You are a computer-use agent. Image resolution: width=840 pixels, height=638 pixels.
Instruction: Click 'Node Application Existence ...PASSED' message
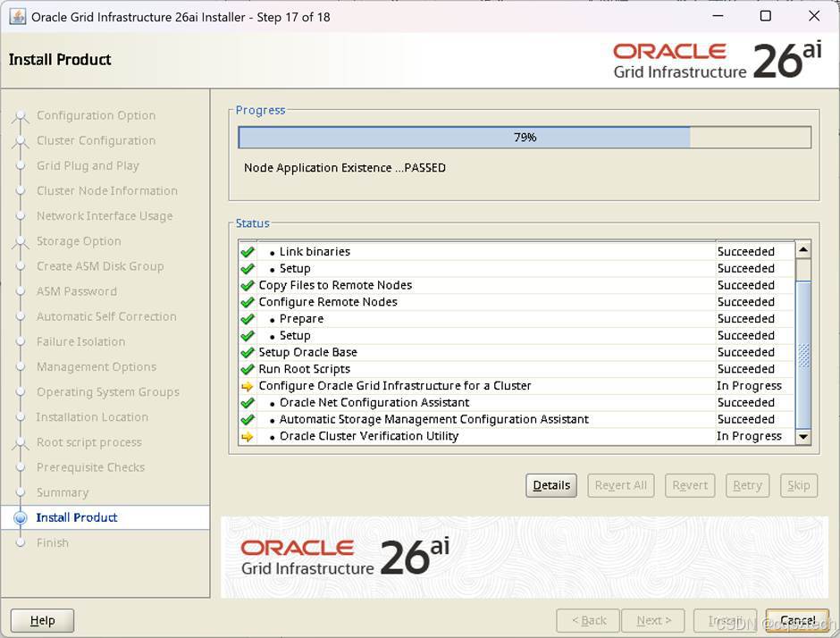tap(344, 168)
